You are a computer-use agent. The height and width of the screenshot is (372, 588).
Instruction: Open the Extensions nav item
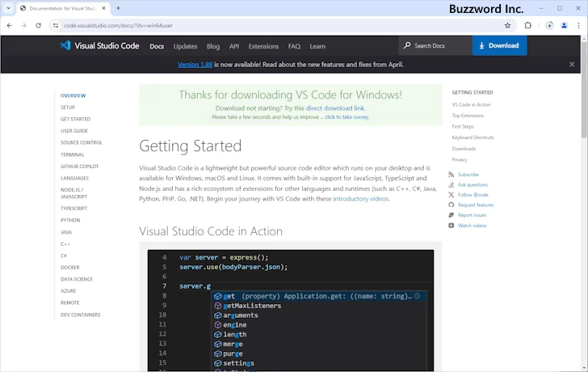point(263,46)
